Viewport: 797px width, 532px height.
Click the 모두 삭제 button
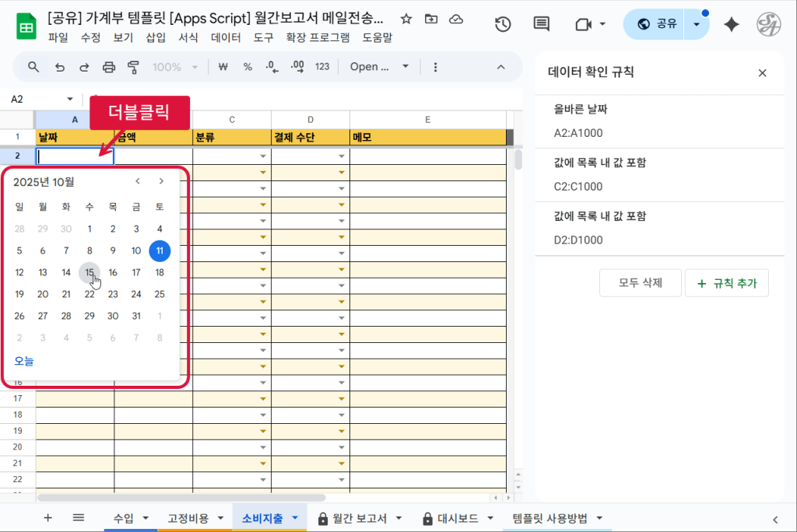coord(640,283)
